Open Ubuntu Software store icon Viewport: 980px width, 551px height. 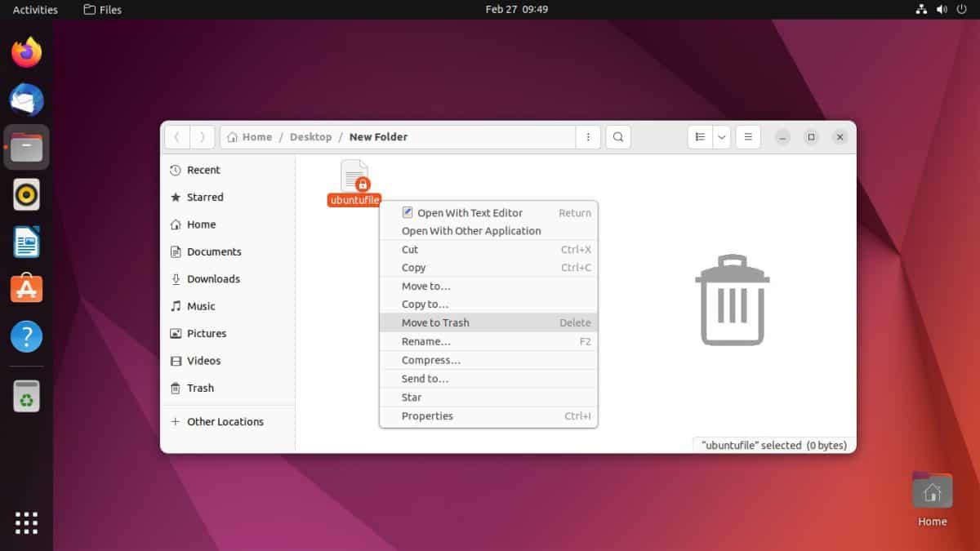click(x=26, y=288)
